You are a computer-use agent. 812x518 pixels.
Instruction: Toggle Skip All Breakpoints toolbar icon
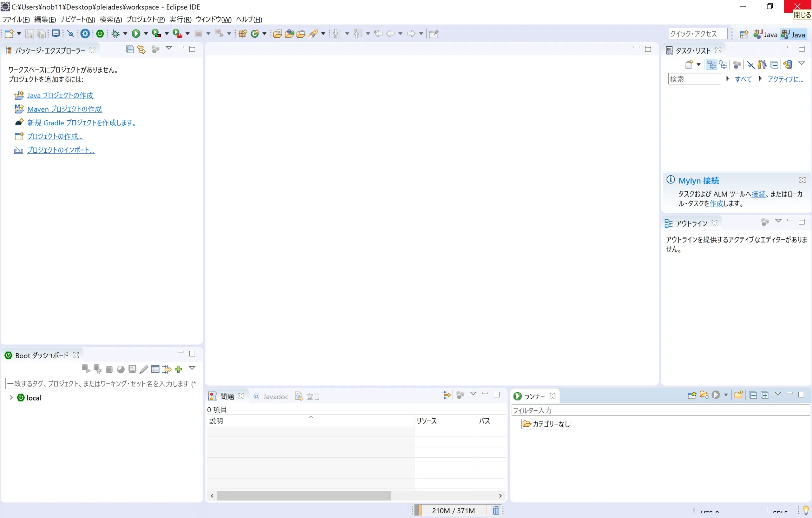(x=70, y=33)
